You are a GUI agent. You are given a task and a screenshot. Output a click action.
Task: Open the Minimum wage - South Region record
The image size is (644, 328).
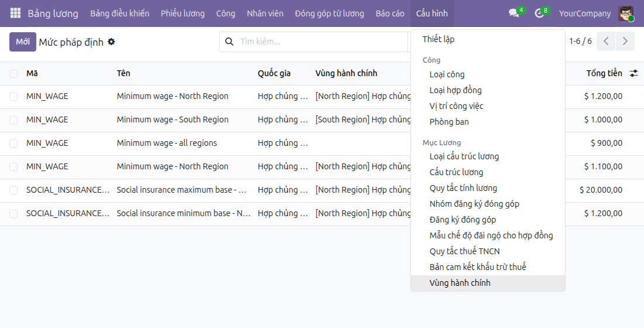[173, 119]
